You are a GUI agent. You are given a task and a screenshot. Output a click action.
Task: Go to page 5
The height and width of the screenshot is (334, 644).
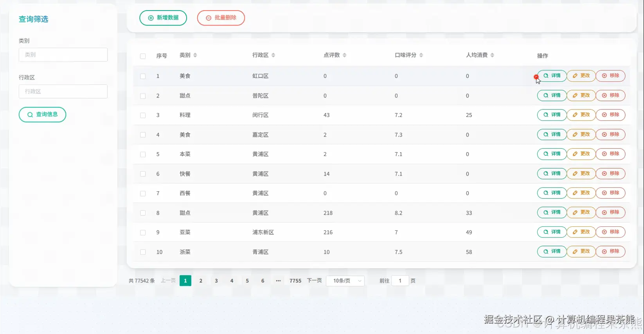(247, 281)
